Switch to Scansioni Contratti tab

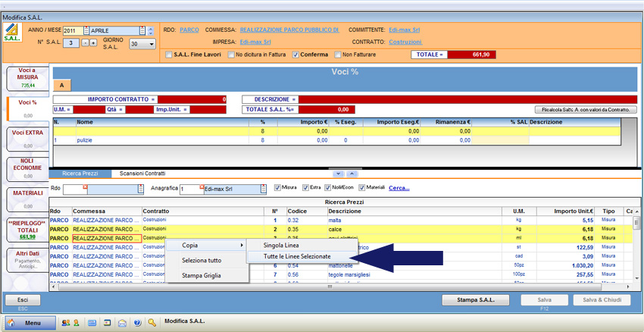[x=144, y=174]
